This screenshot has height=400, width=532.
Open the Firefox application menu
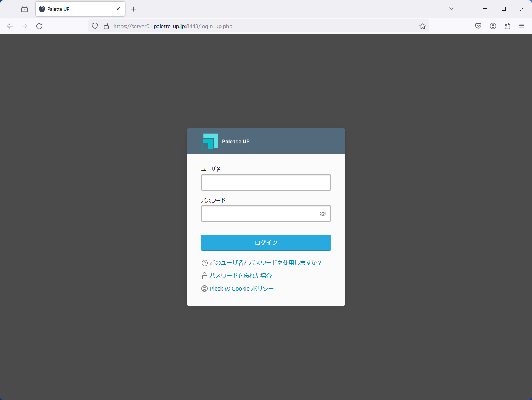point(522,26)
